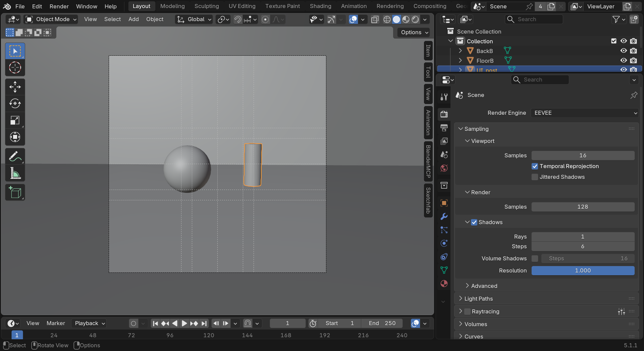This screenshot has height=351, width=644.
Task: Activate the 3D Cursor tool
Action: tap(15, 68)
